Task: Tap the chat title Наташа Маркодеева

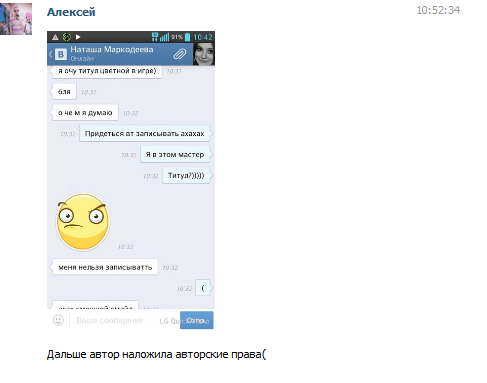Action: click(112, 50)
